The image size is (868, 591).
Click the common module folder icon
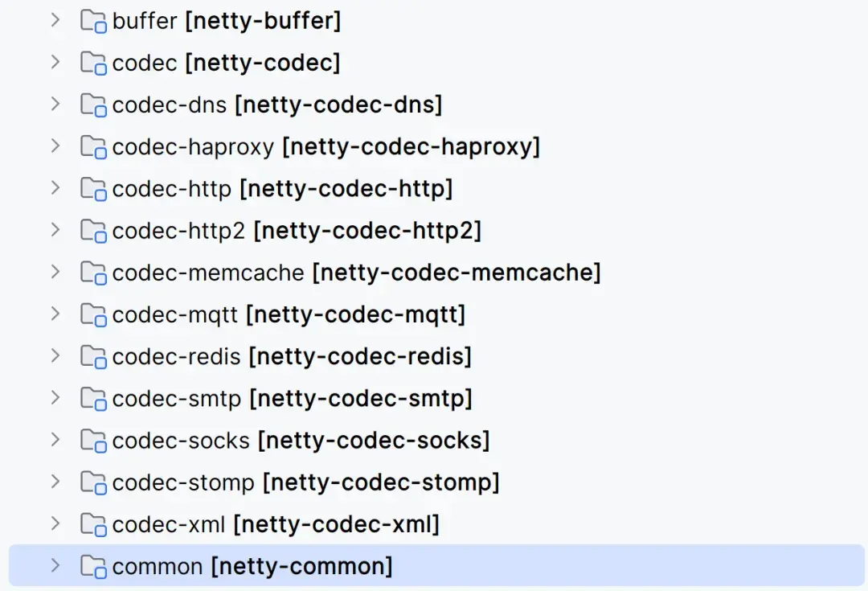coord(93,566)
